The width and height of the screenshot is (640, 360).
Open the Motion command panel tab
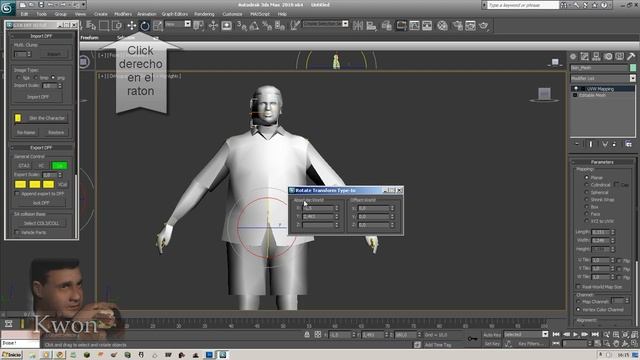[608, 56]
